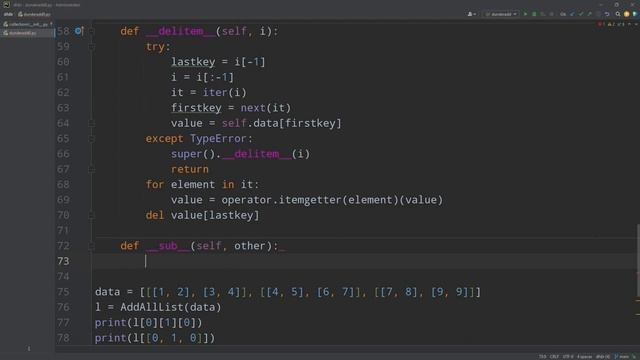The width and height of the screenshot is (640, 360).
Task: Click the git push arrow icon
Action: tap(589, 14)
